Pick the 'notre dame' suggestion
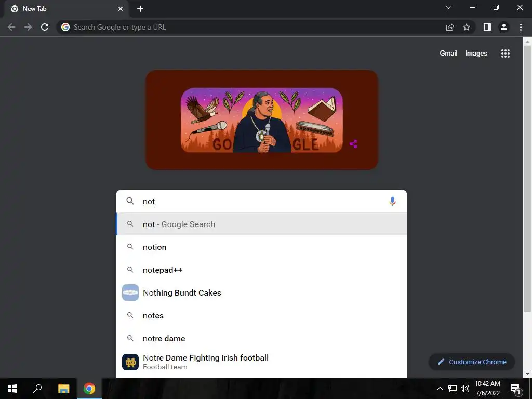This screenshot has width=532, height=399. (x=262, y=338)
